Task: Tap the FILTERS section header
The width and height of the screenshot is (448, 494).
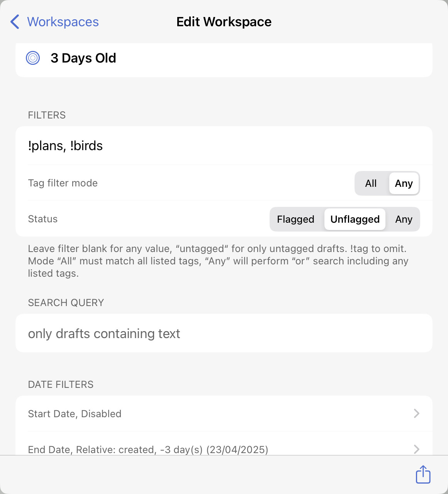Action: click(47, 115)
